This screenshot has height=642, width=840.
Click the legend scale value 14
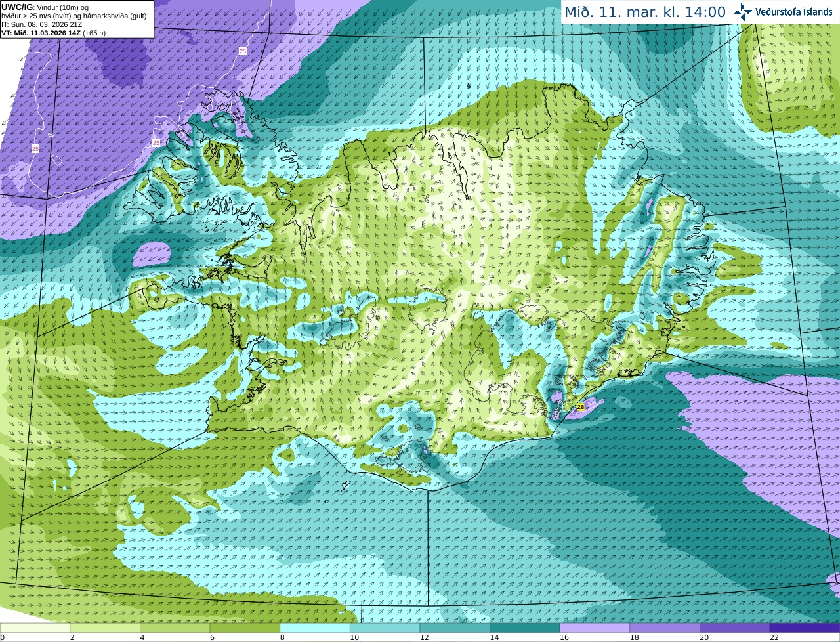(495, 637)
